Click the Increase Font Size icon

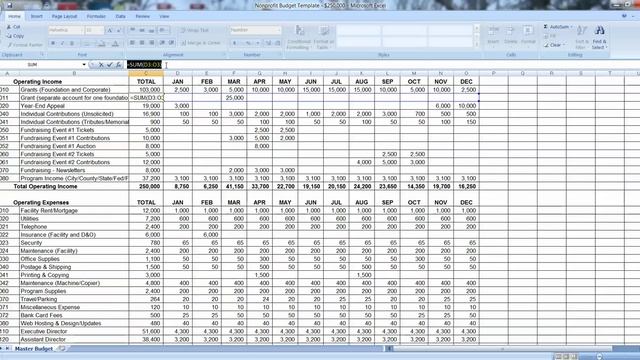(x=109, y=30)
